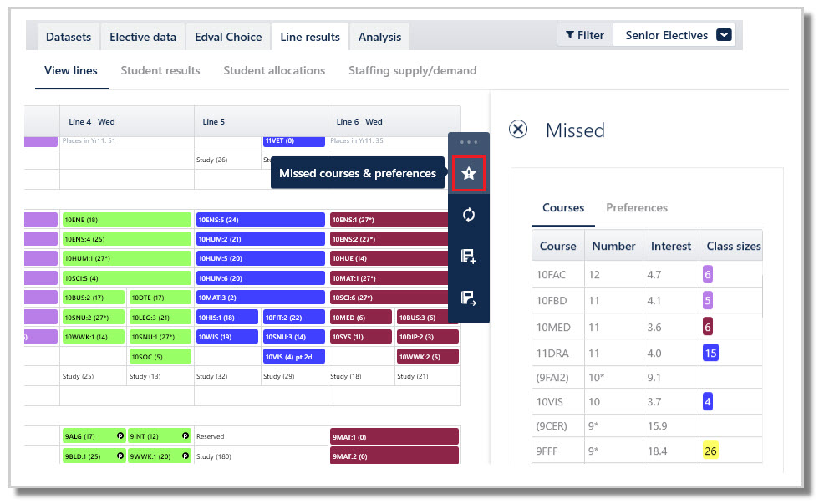Click the P icon on 9ALG (17)
The width and height of the screenshot is (819, 504).
tap(120, 435)
